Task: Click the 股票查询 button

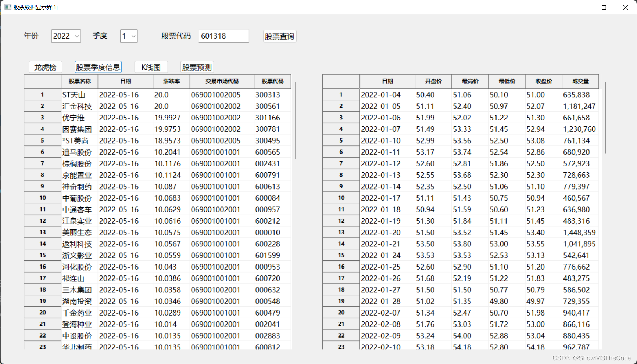Action: (279, 36)
